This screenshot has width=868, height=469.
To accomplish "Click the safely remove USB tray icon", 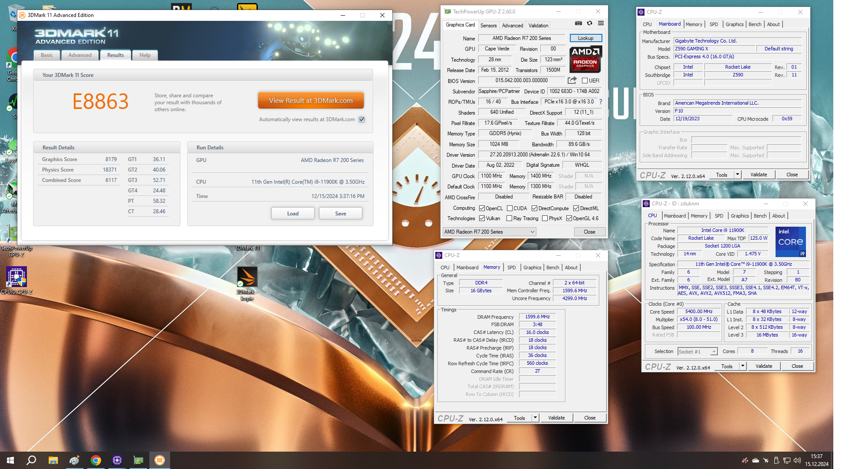I will click(x=776, y=460).
